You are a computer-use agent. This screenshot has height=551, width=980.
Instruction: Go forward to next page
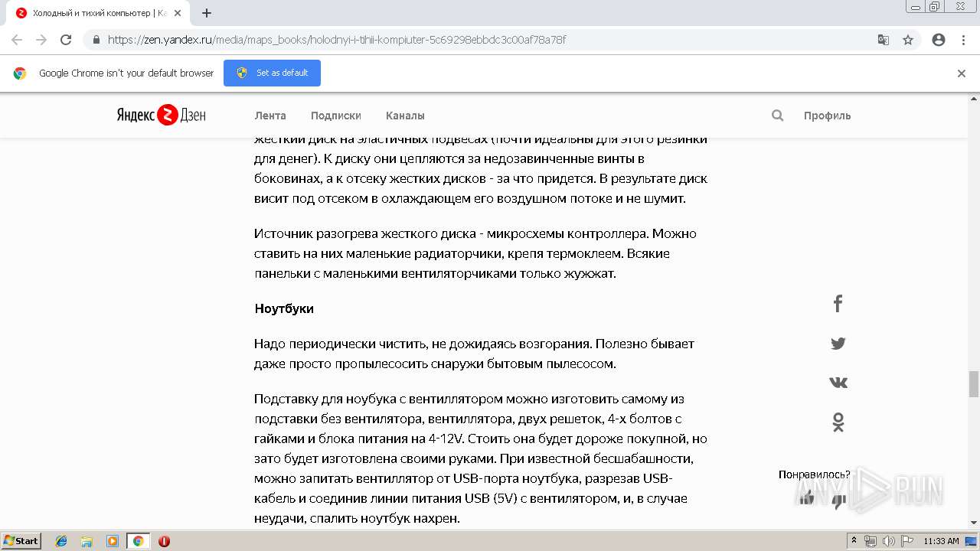pos(41,40)
